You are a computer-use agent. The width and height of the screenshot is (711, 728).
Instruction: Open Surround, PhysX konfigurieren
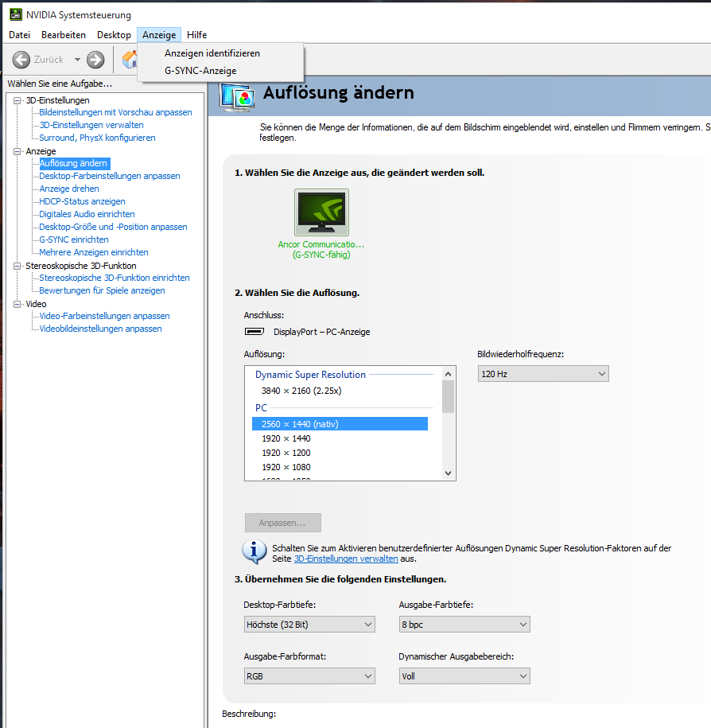point(98,138)
